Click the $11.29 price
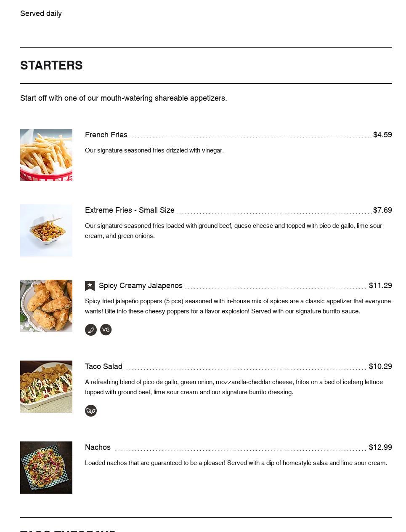The width and height of the screenshot is (406, 532). pyautogui.click(x=380, y=286)
